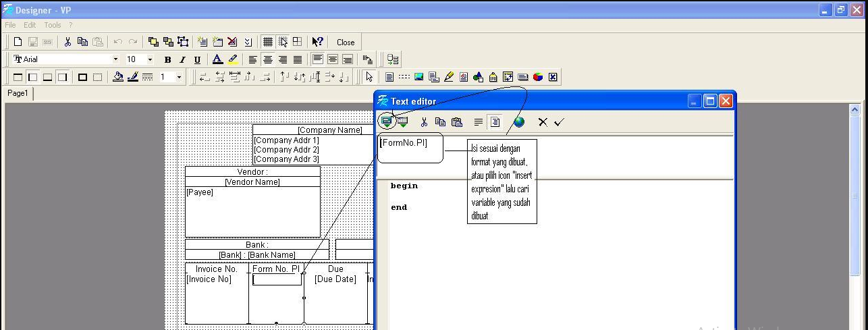Toggle underline formatting

click(x=197, y=60)
